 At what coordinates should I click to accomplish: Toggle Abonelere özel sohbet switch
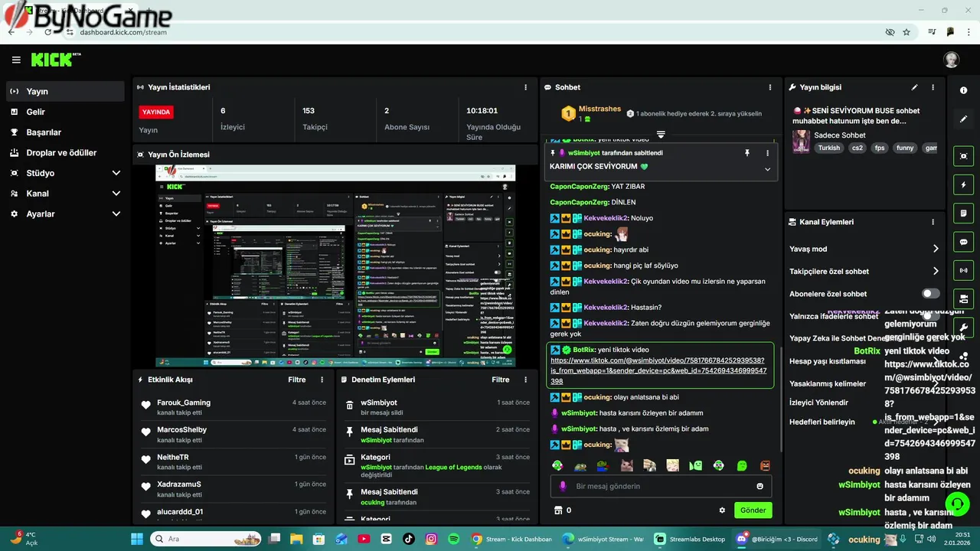[930, 294]
